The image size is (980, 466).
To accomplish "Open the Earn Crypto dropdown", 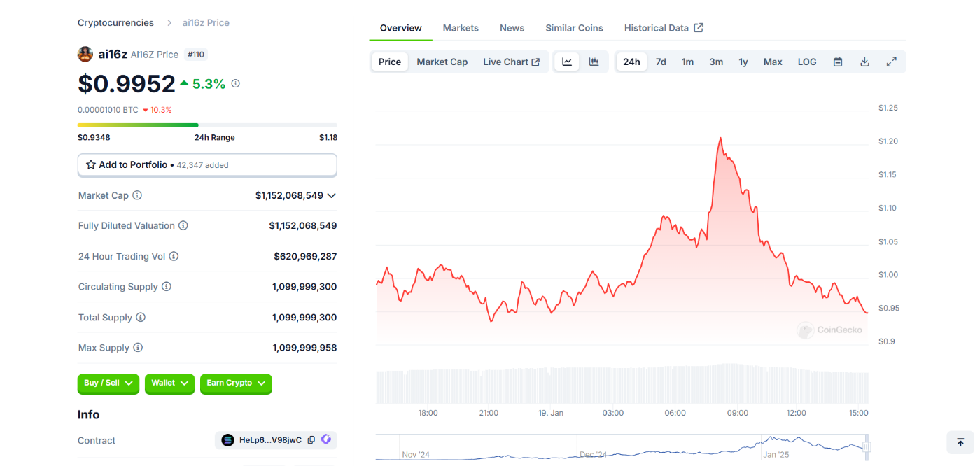I will coord(236,383).
